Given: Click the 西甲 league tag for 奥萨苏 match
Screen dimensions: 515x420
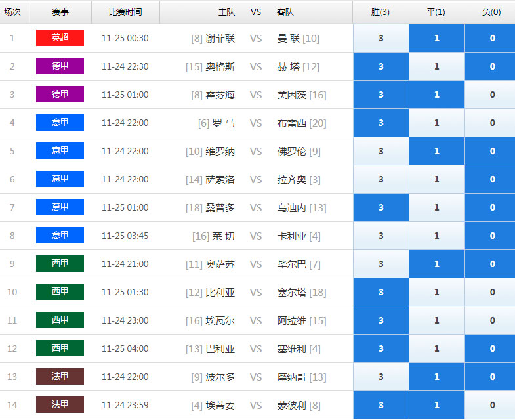Looking at the screenshot, I should [60, 264].
